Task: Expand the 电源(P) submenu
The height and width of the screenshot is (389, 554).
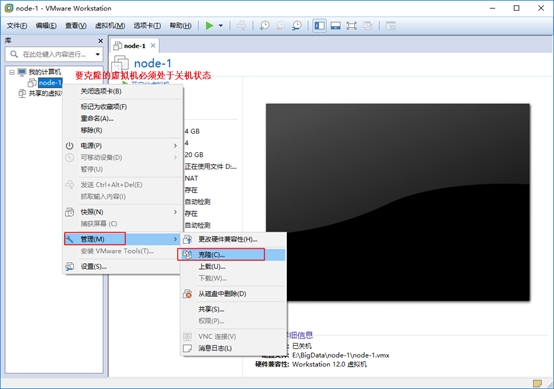Action: pos(123,146)
